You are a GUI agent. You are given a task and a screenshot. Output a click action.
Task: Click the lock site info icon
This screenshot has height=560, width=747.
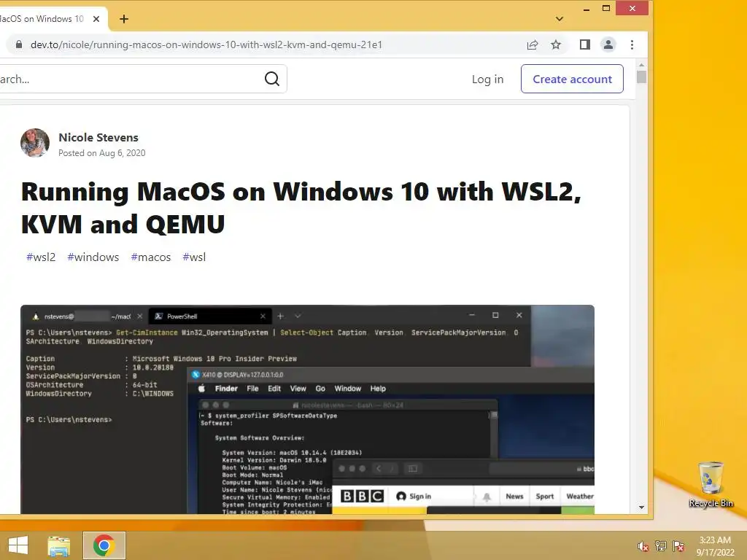click(19, 44)
